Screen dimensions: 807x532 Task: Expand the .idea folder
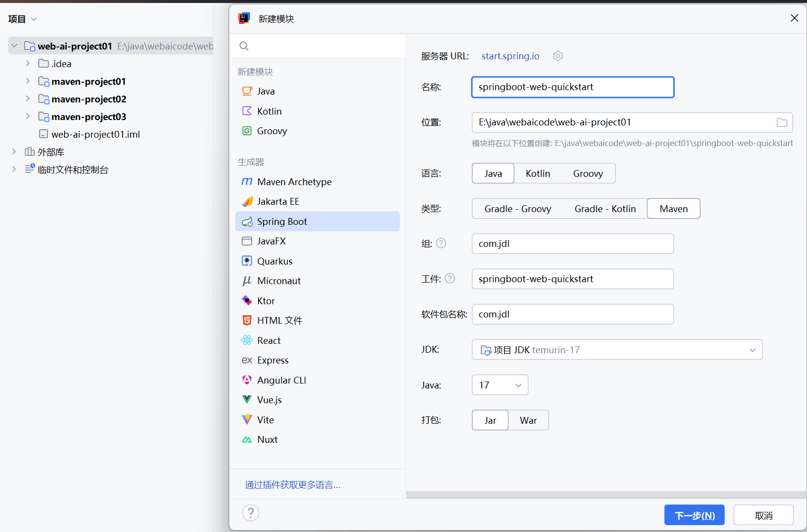[x=28, y=63]
